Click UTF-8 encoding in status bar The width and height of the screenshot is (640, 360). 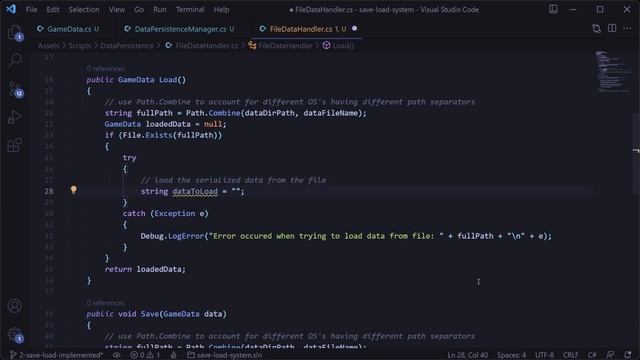tap(544, 355)
